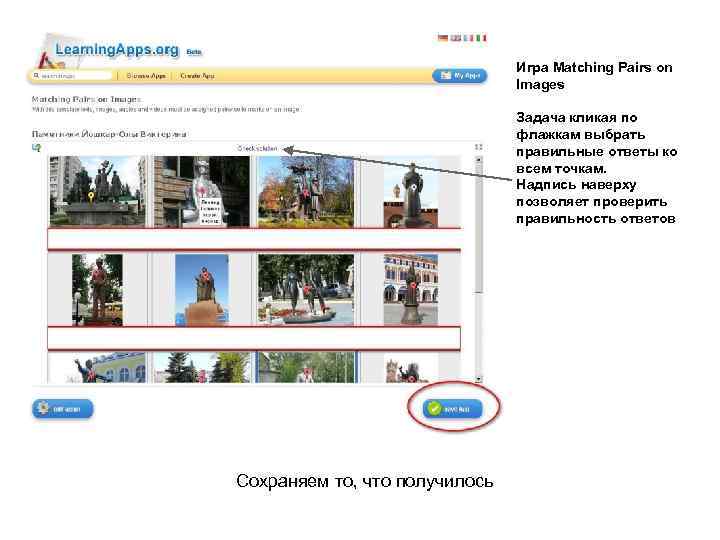Click the search field in the yellow bar

(72, 75)
